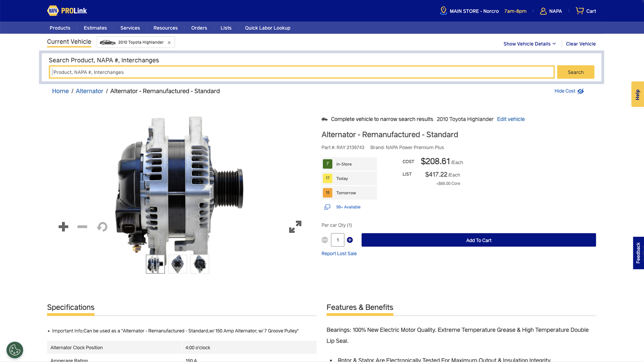The image size is (644, 362).
Task: Zoom in on the alternator image
Action: pyautogui.click(x=63, y=227)
